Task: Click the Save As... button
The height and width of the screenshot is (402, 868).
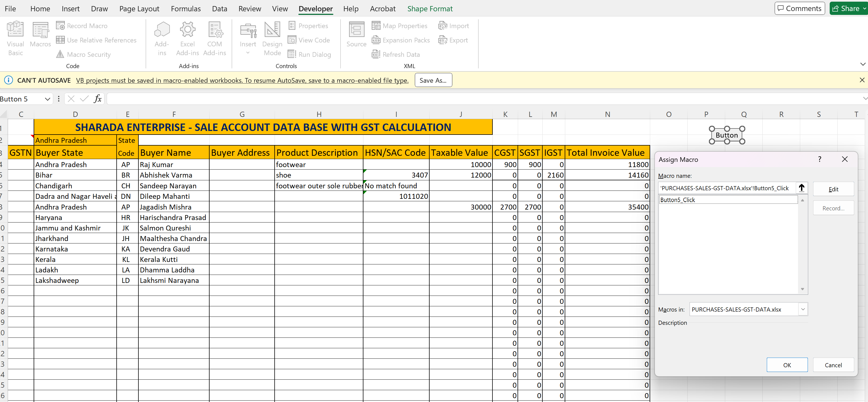Action: tap(433, 80)
